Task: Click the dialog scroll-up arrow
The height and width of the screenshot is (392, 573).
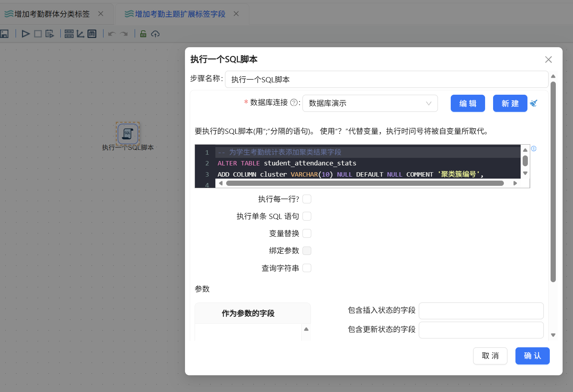Action: pos(553,76)
